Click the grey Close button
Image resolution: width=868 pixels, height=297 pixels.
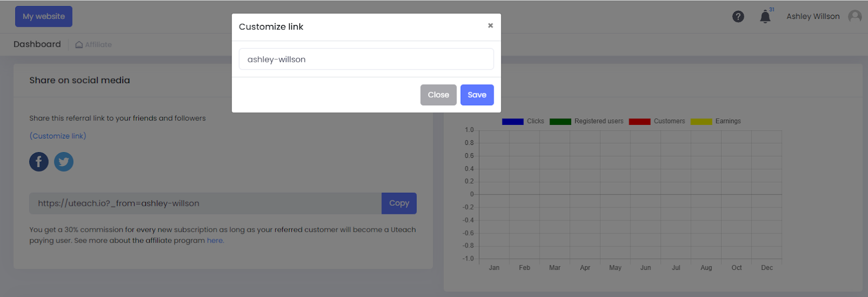point(438,95)
